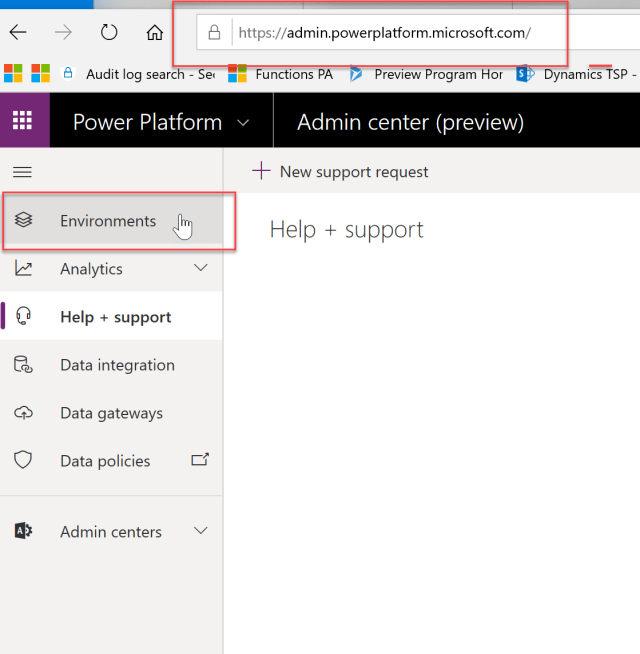Expand the Analytics section chevron
This screenshot has height=654, width=640.
(x=200, y=268)
